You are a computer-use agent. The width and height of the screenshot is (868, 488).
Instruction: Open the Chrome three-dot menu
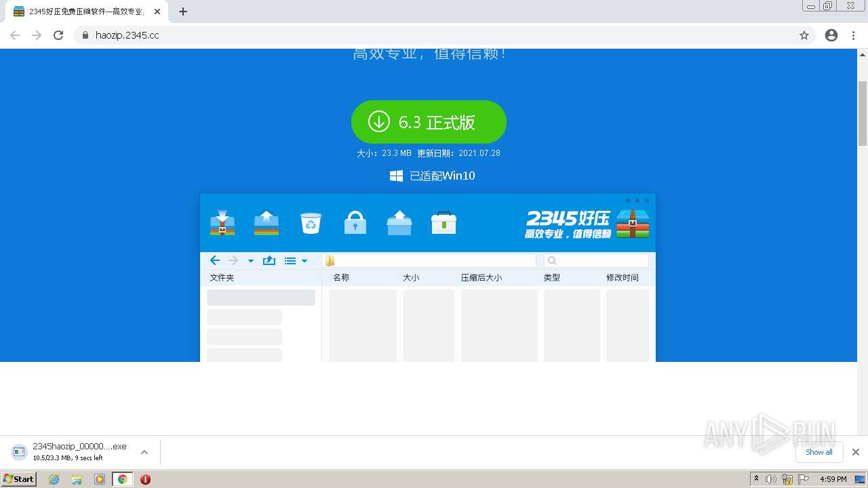[854, 35]
